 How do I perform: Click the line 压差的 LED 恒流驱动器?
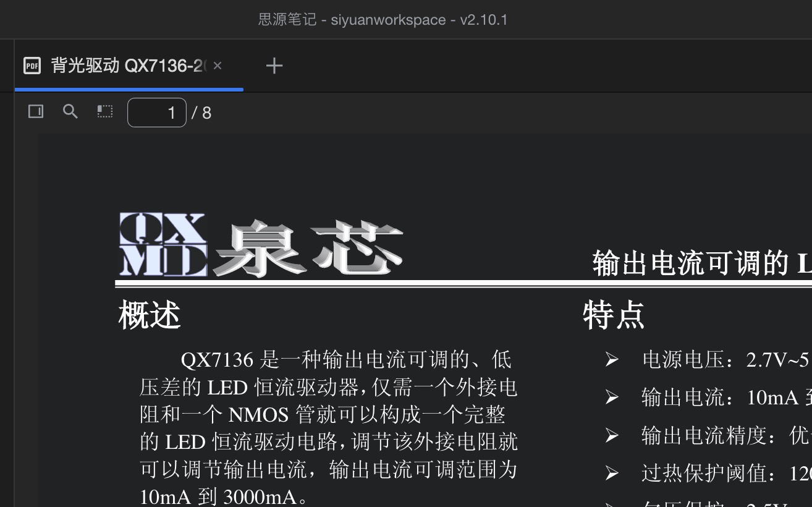click(328, 387)
